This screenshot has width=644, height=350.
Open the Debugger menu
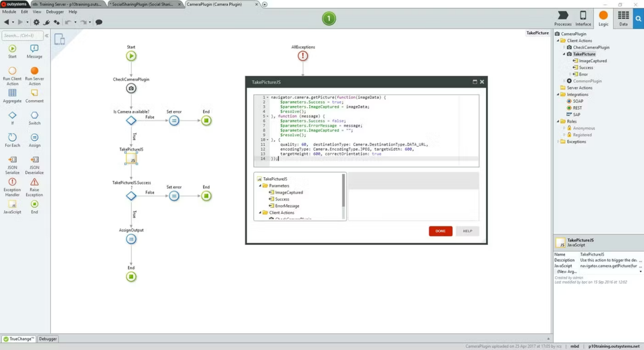55,12
